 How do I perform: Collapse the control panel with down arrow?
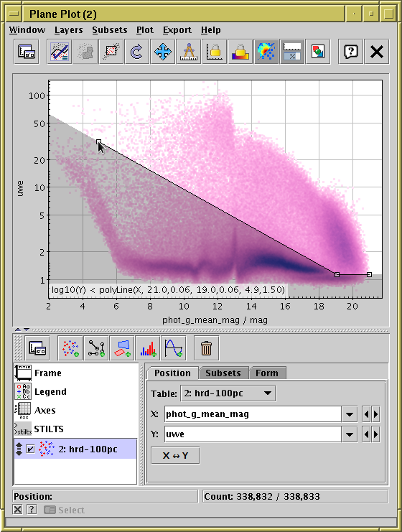pos(27,330)
